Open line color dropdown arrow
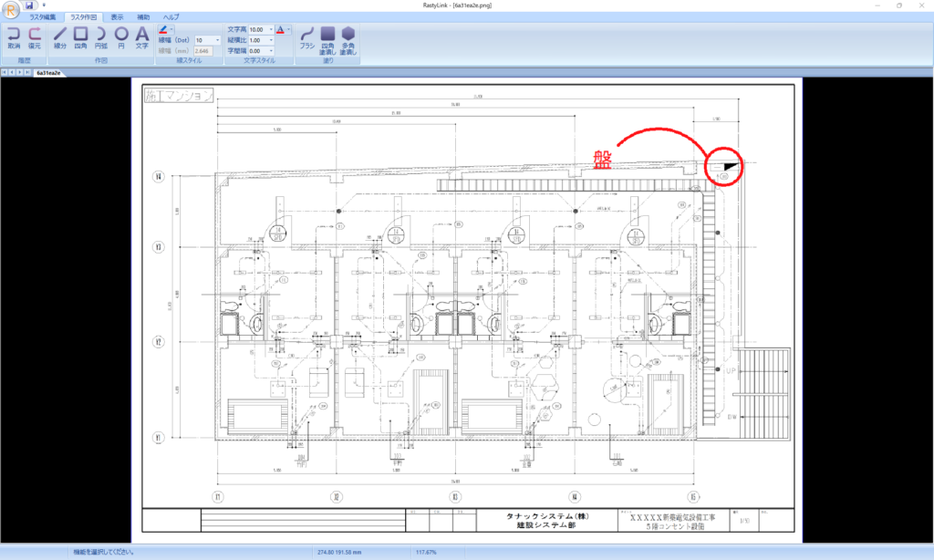The width and height of the screenshot is (934, 560). 171,29
